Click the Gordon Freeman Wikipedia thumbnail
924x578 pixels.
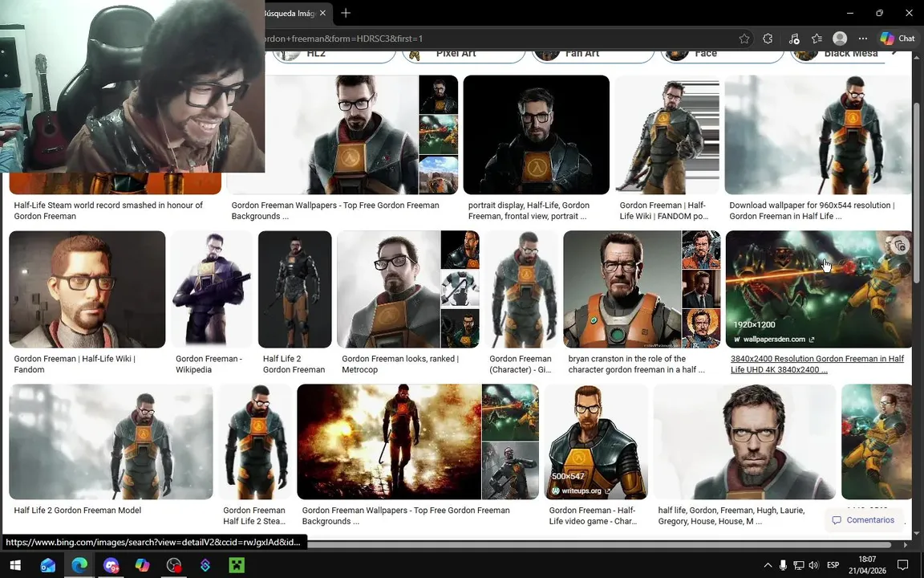point(212,289)
